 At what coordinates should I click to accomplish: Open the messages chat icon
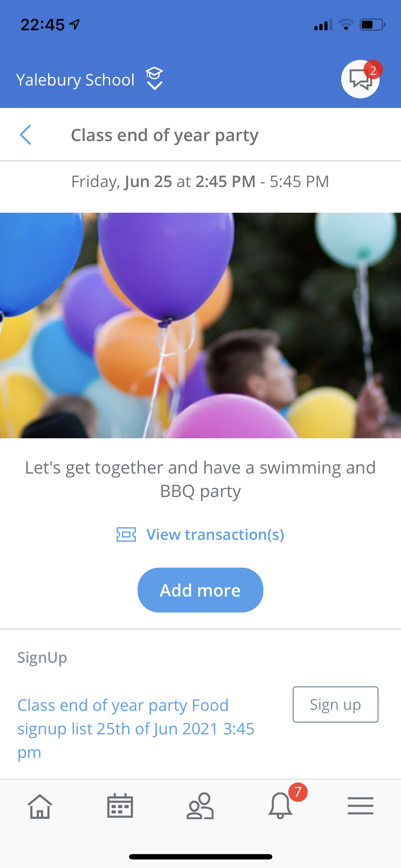(360, 79)
